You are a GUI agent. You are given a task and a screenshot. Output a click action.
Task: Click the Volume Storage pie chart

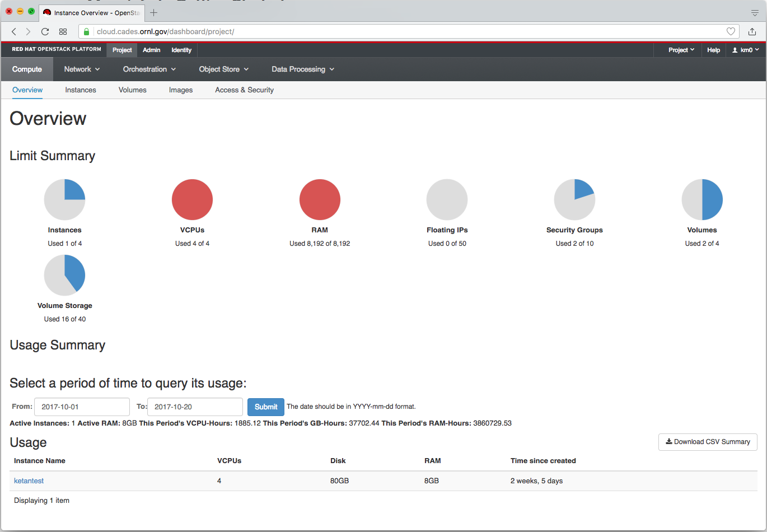pos(64,275)
